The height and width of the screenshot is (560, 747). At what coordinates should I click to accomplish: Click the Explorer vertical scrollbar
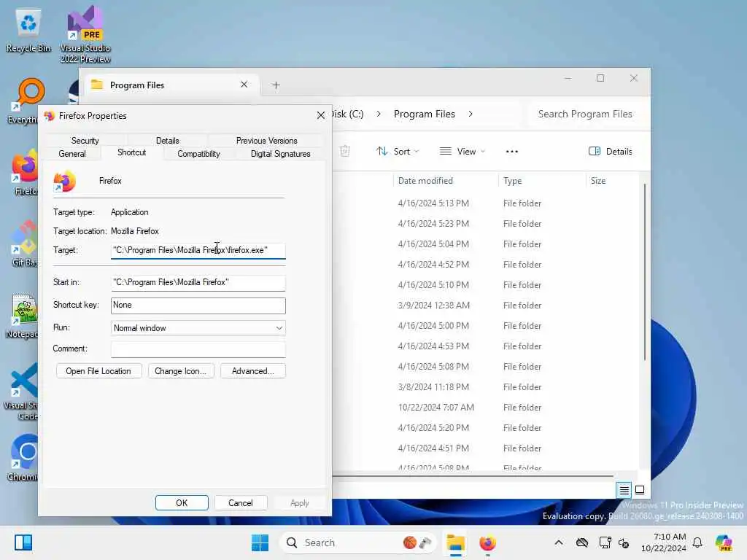(645, 271)
